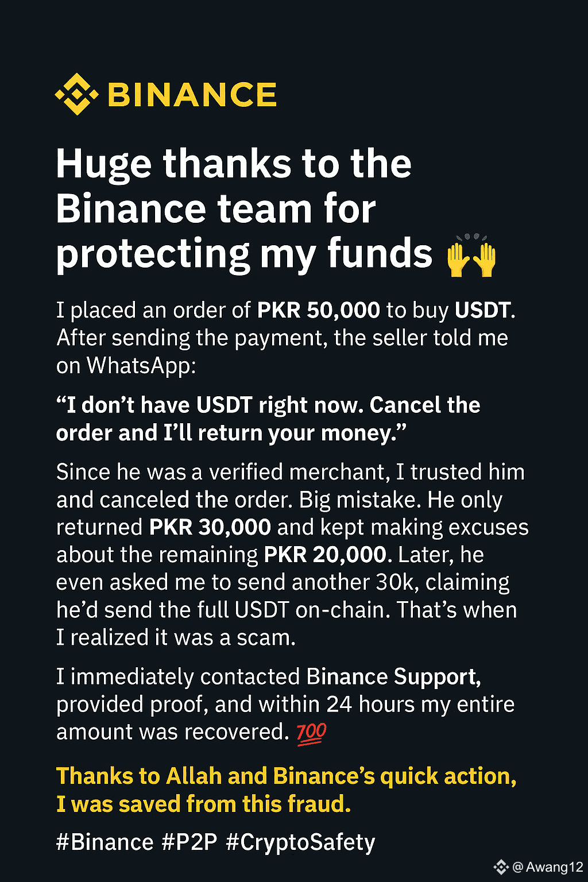
Task: Open the #Binance hashtag
Action: [x=105, y=842]
